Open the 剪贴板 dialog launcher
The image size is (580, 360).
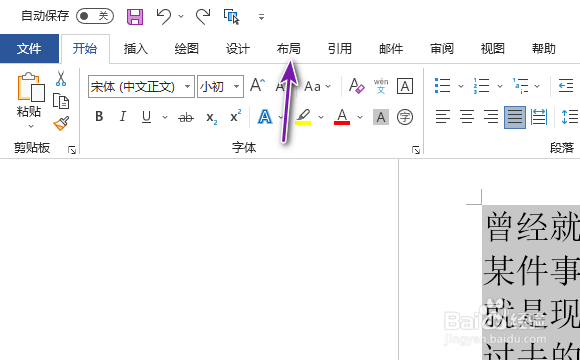coord(72,150)
